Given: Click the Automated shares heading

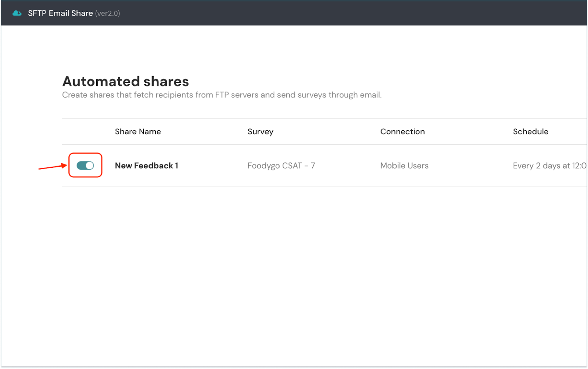Looking at the screenshot, I should click(x=125, y=81).
